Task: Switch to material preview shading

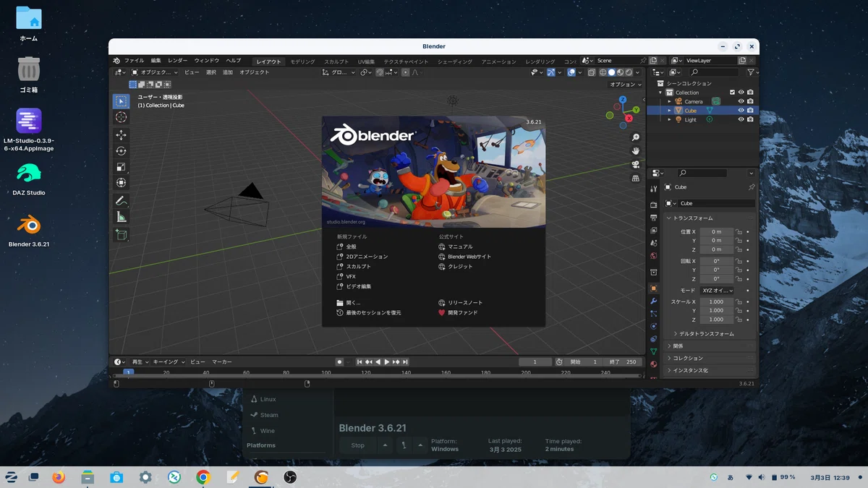Action: point(620,72)
